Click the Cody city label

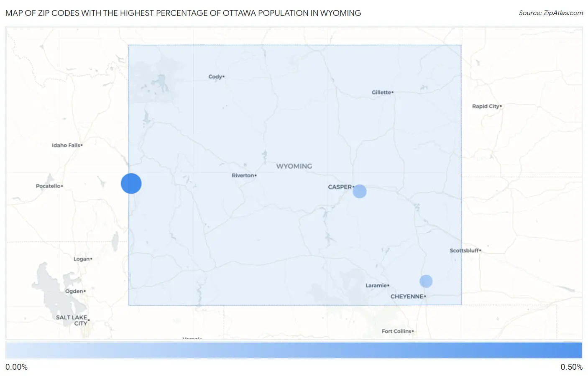[x=216, y=77]
